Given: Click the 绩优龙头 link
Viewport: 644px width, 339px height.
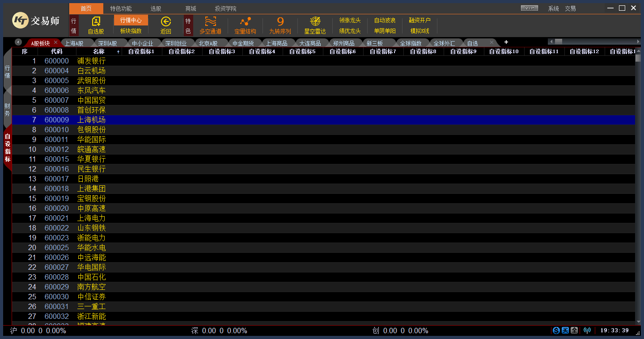Looking at the screenshot, I should click(x=350, y=31).
